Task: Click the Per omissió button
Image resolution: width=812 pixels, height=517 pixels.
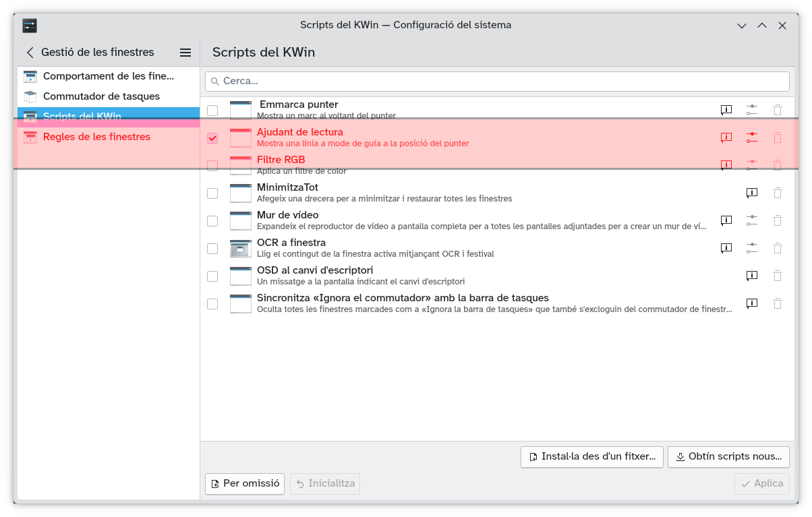Action: (x=245, y=483)
